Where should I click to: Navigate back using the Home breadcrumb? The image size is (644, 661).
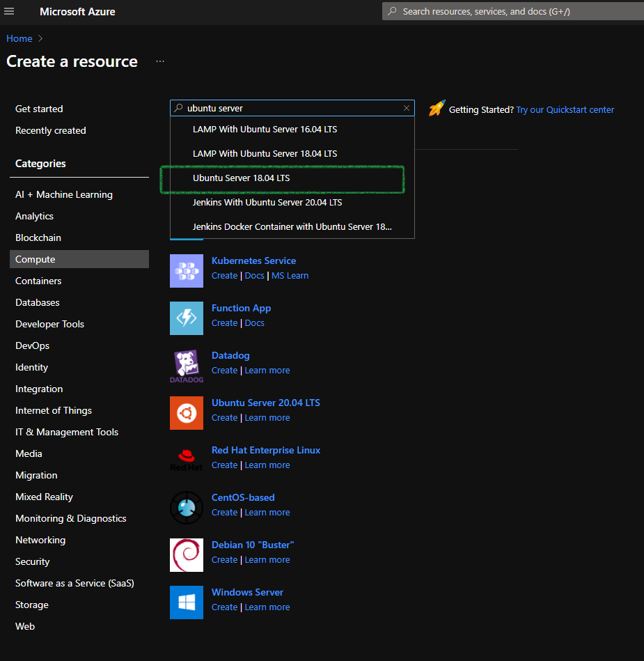point(19,38)
